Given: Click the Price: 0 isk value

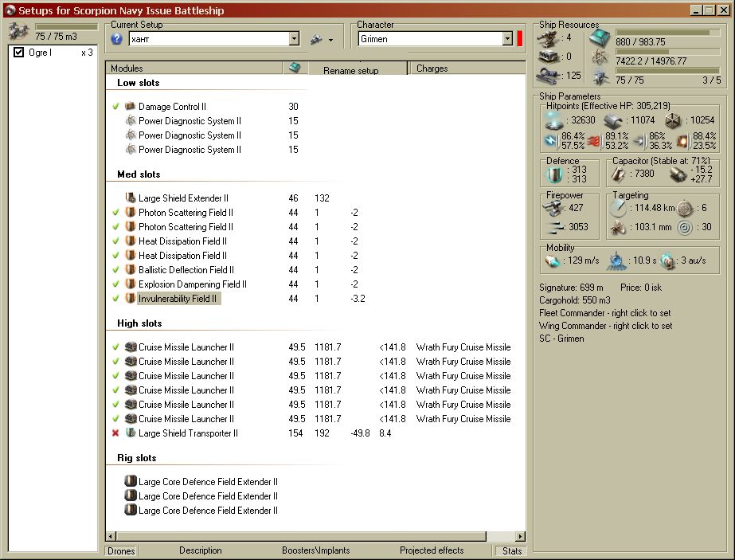Looking at the screenshot, I should coord(641,288).
